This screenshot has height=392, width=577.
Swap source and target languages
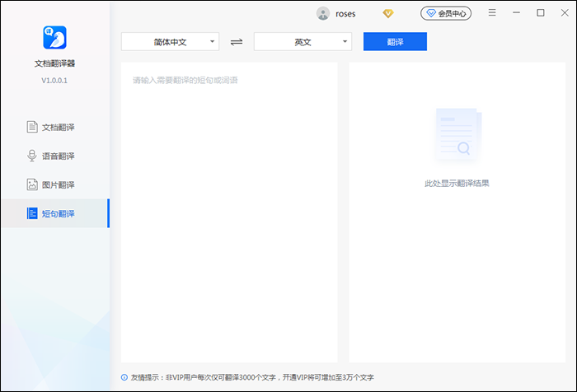[x=237, y=42]
